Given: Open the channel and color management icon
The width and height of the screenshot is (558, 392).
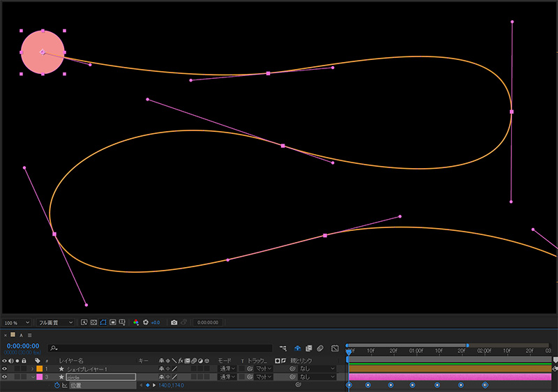Looking at the screenshot, I should tap(135, 323).
